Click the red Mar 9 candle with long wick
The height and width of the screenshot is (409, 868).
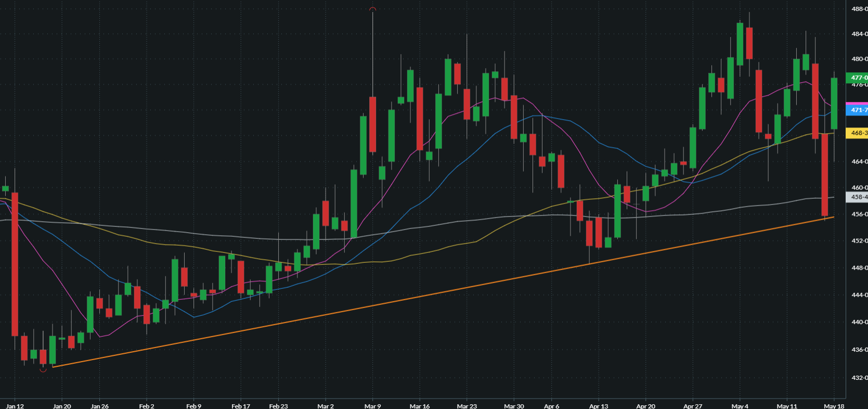click(372, 124)
